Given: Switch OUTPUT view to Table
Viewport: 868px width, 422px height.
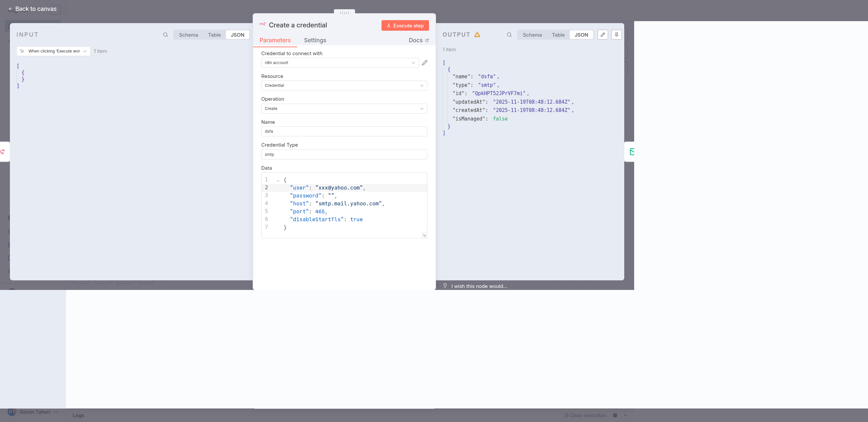Looking at the screenshot, I should 558,35.
